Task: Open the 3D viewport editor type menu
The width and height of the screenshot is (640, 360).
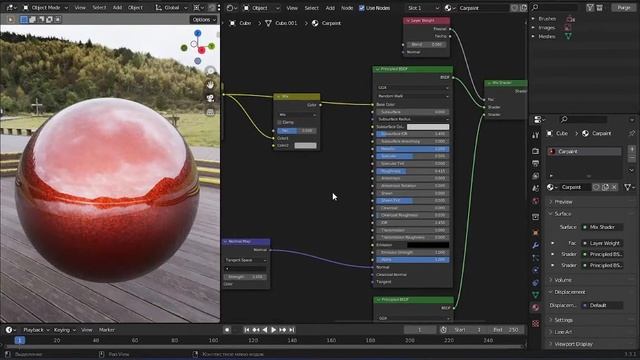Action: click(11, 7)
